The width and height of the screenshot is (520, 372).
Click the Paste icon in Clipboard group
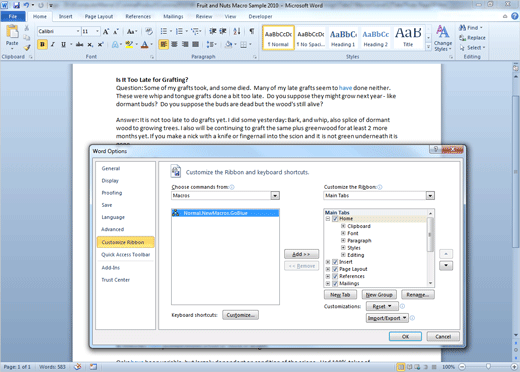point(12,32)
